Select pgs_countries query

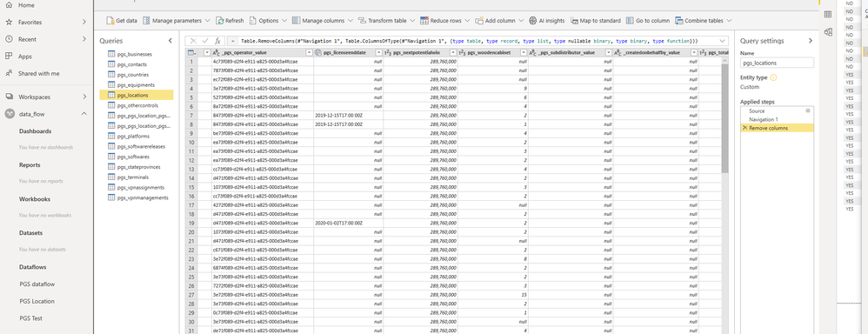point(137,75)
